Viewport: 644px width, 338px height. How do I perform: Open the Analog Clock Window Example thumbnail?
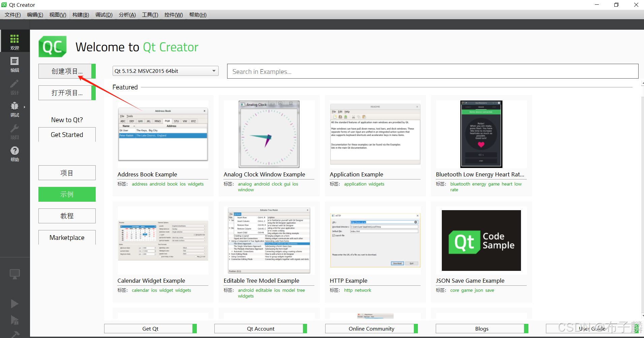coord(269,134)
